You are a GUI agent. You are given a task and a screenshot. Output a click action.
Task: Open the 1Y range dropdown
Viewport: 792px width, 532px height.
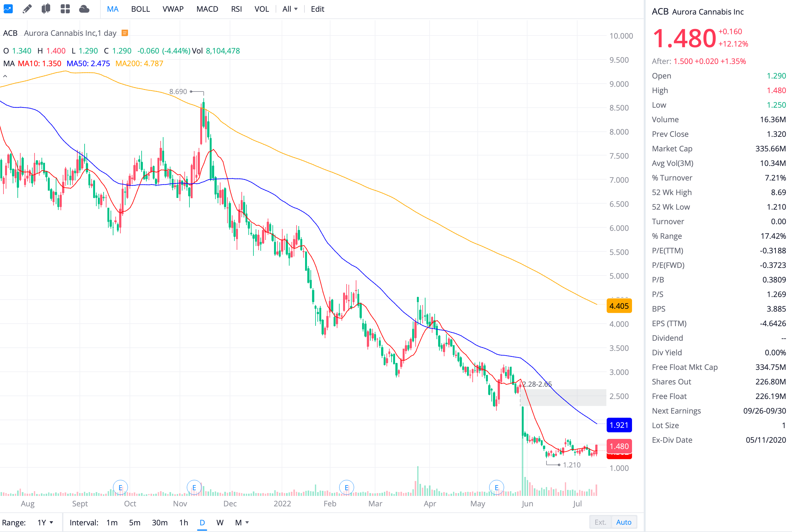tap(46, 522)
